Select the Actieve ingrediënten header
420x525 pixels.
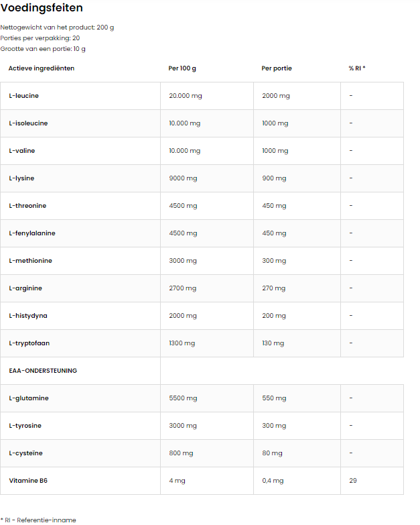[x=42, y=68]
